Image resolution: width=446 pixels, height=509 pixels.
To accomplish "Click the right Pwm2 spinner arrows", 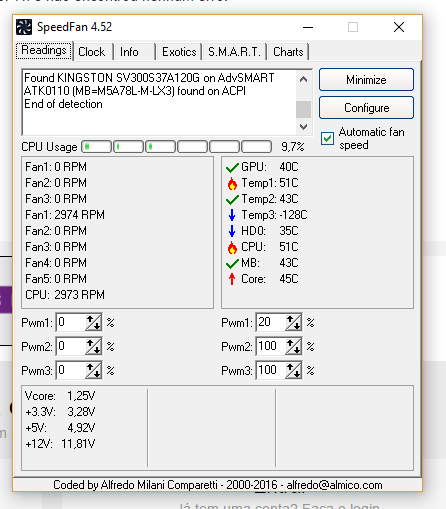I will (293, 347).
